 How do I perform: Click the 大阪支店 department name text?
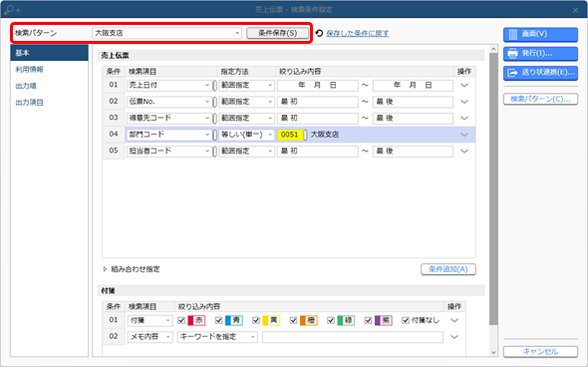(x=325, y=135)
